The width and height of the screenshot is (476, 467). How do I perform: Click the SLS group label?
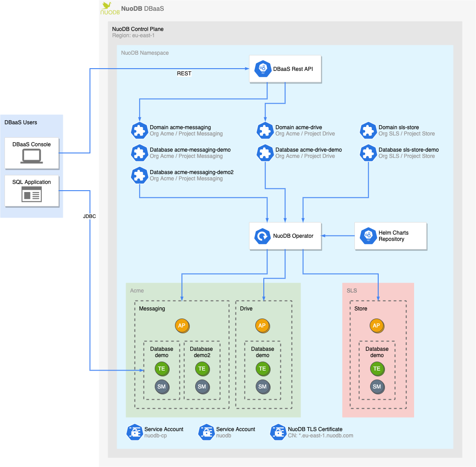coord(352,291)
